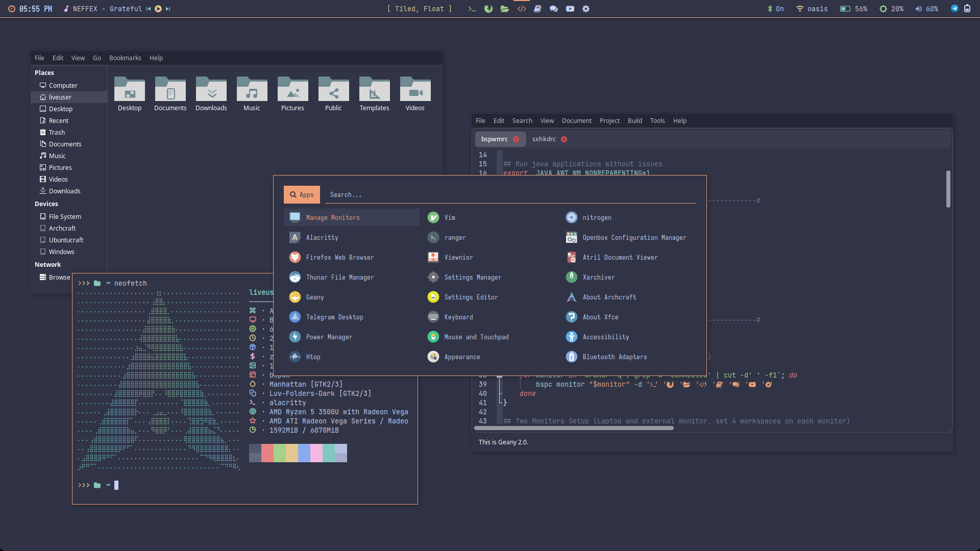Open Geany's Build menu

tap(634, 121)
